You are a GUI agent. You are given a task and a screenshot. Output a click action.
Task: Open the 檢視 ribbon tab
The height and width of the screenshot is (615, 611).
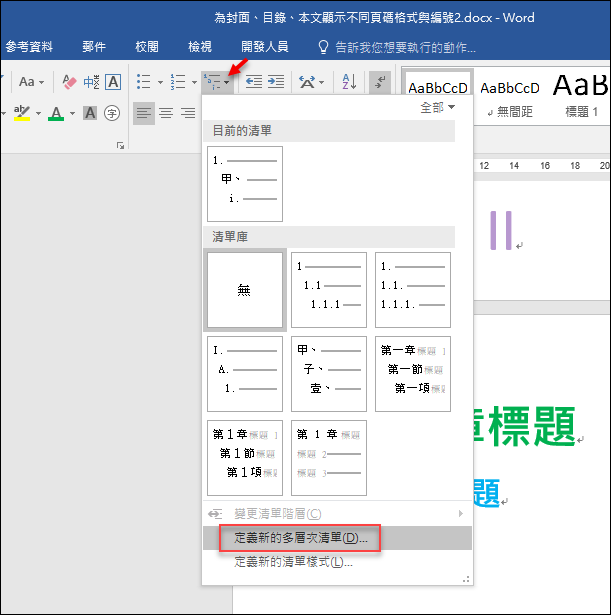pos(200,47)
